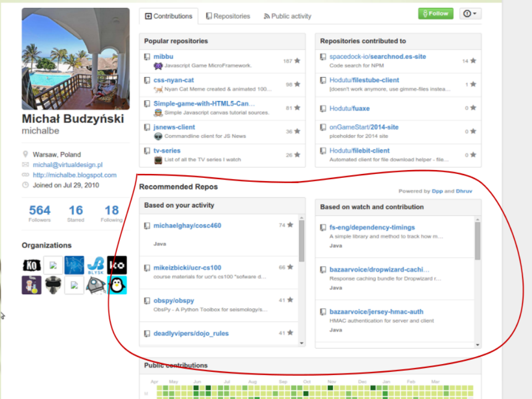View the 18 Following list

111,213
